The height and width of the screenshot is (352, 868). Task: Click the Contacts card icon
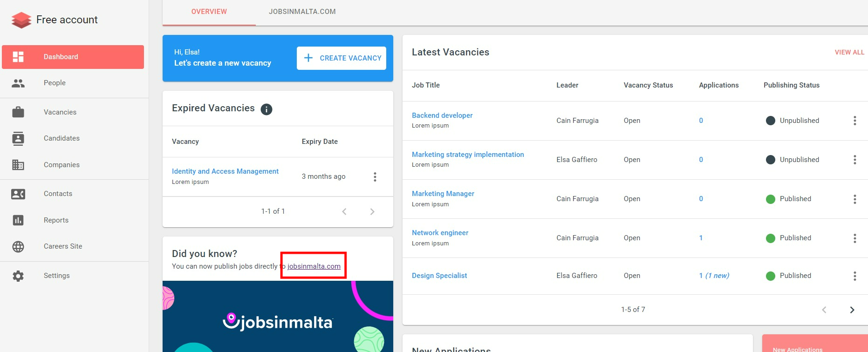point(18,194)
